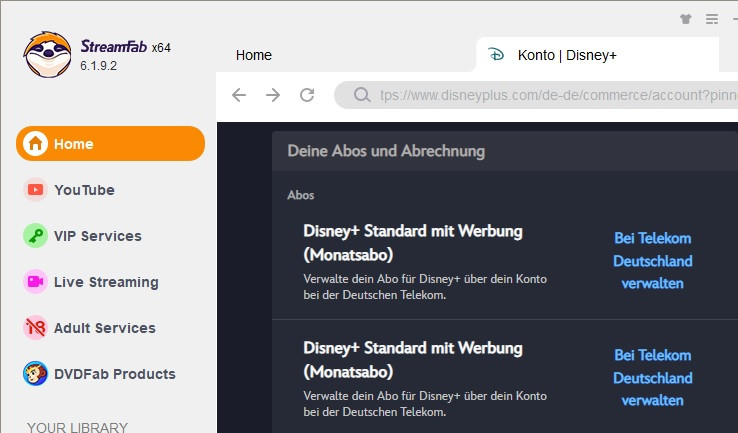Open DVDFab Products in the sidebar

(115, 374)
